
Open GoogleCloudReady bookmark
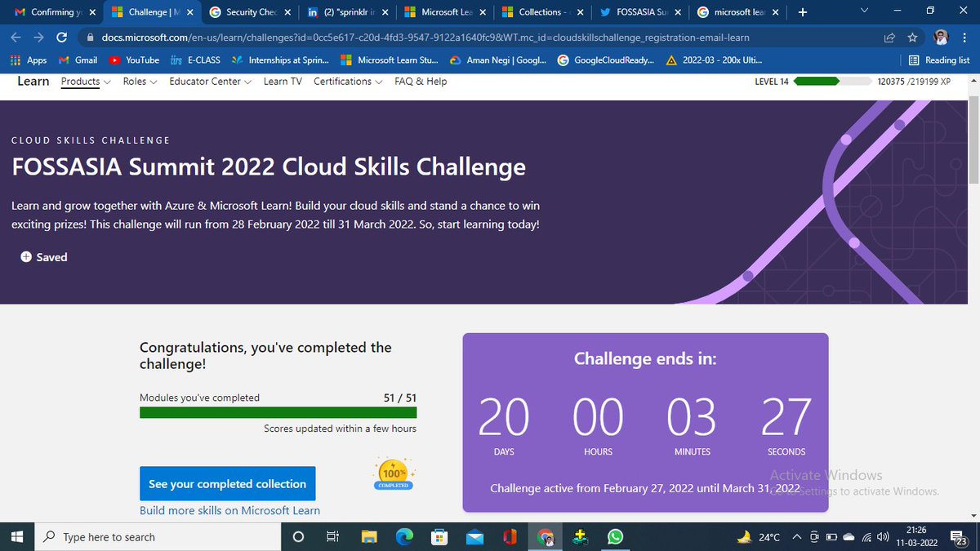[605, 60]
